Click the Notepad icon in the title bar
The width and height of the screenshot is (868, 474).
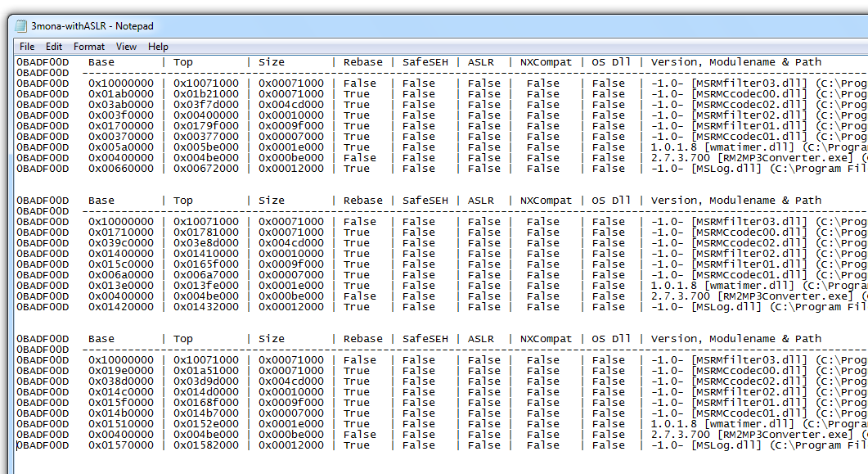pos(21,26)
